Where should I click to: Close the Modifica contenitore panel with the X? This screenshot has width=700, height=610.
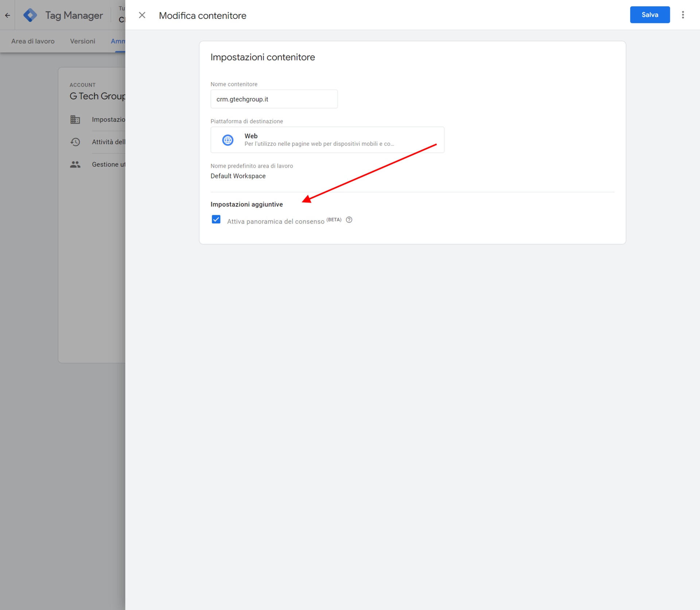click(142, 15)
